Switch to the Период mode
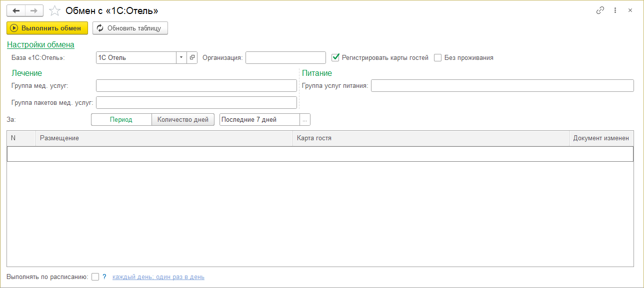 coord(121,120)
